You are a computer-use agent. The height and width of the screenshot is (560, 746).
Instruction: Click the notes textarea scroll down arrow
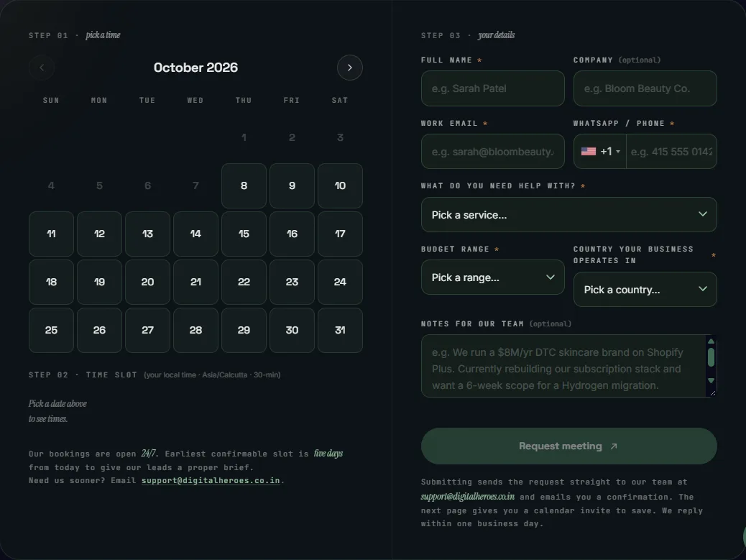(711, 380)
